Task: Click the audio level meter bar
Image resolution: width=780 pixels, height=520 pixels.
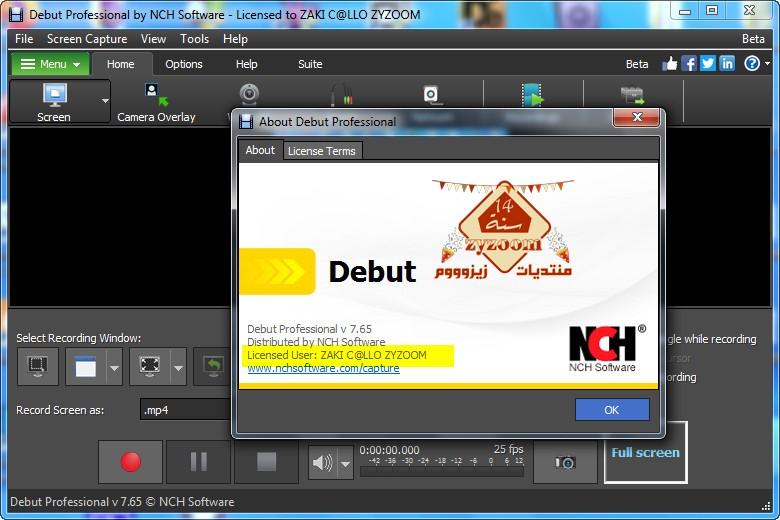Action: tap(442, 471)
